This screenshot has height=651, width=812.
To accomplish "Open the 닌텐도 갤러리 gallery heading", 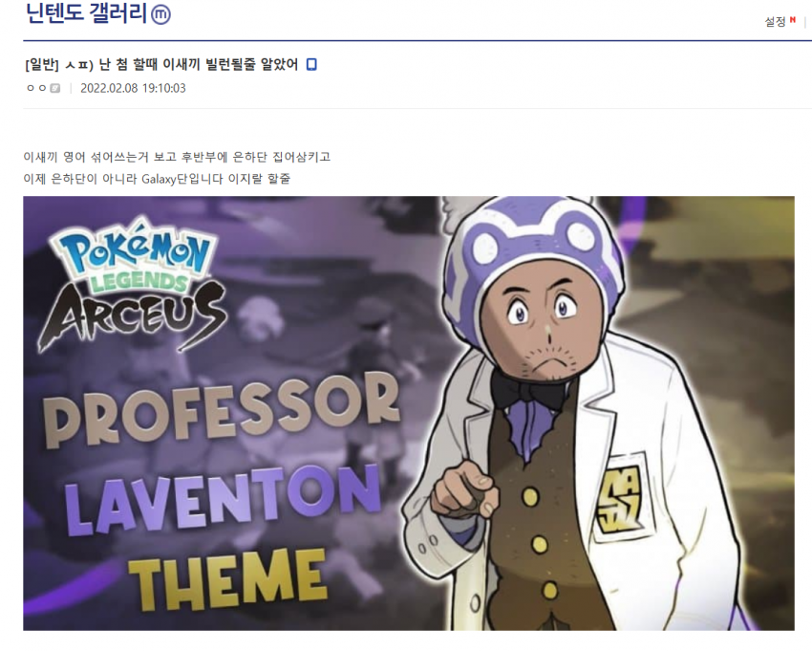I will click(87, 13).
